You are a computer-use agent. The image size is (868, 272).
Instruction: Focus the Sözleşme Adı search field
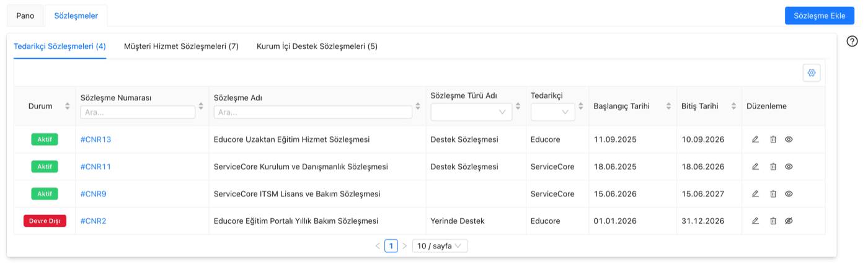(313, 112)
